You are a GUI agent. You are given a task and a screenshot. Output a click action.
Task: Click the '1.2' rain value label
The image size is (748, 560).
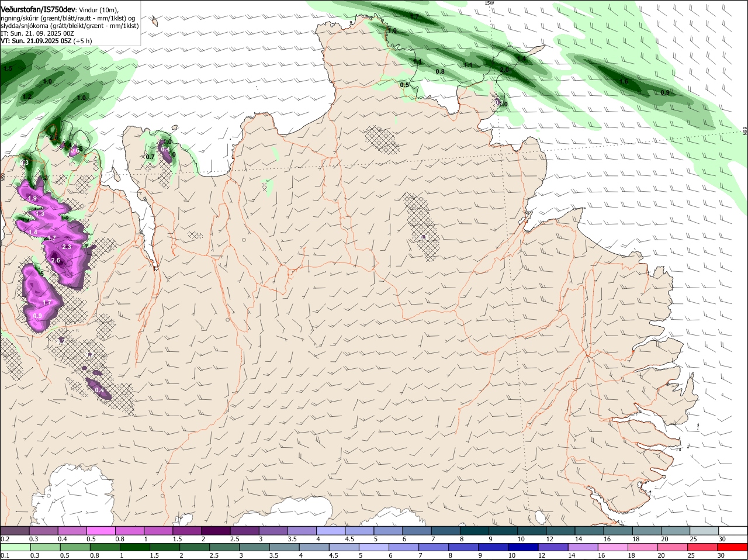(x=27, y=96)
